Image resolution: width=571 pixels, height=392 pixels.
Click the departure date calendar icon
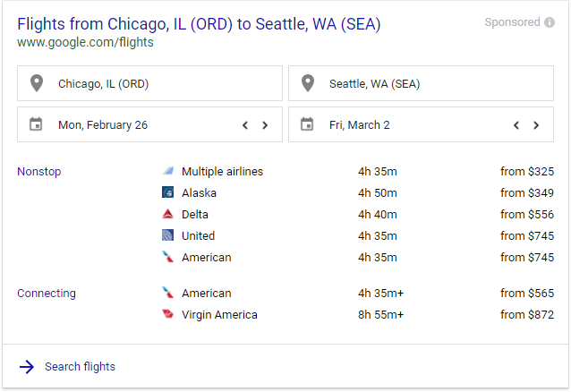(x=37, y=124)
